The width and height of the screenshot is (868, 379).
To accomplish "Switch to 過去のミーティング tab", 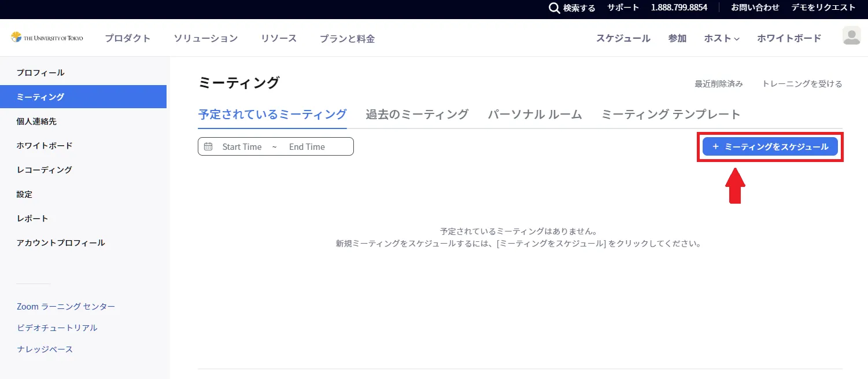I will click(x=416, y=115).
